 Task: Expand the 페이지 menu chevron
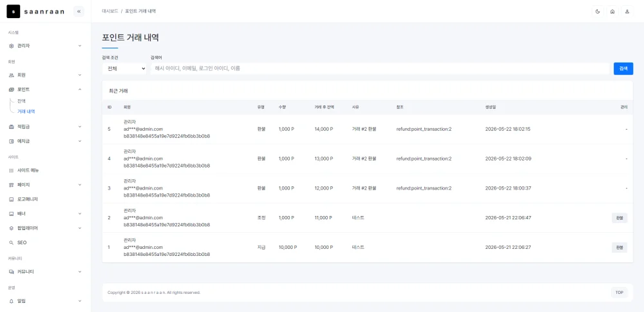click(x=80, y=185)
